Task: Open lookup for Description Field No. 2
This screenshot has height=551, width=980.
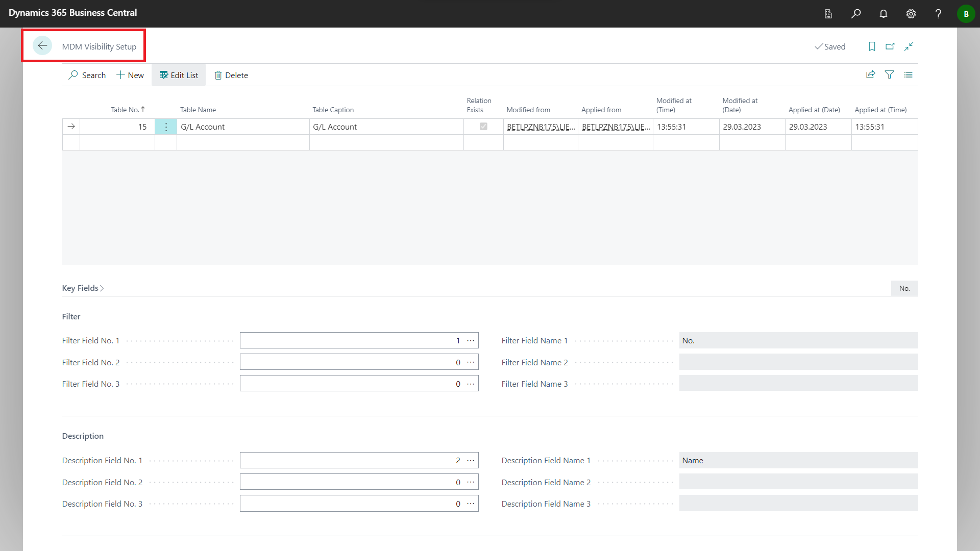Action: 471,482
